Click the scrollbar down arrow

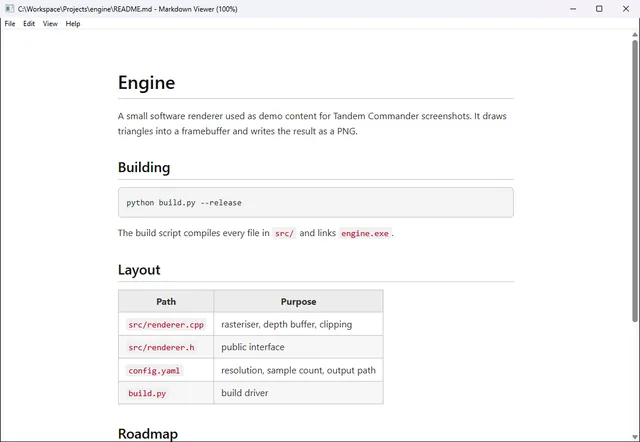click(635, 437)
